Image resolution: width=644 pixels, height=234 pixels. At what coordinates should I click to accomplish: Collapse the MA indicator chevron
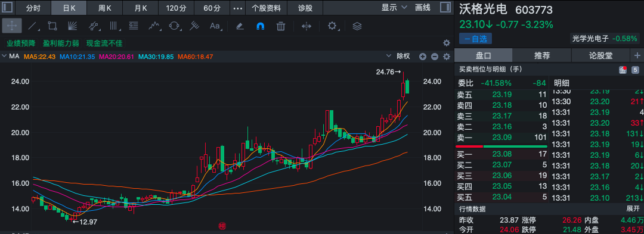point(5,56)
